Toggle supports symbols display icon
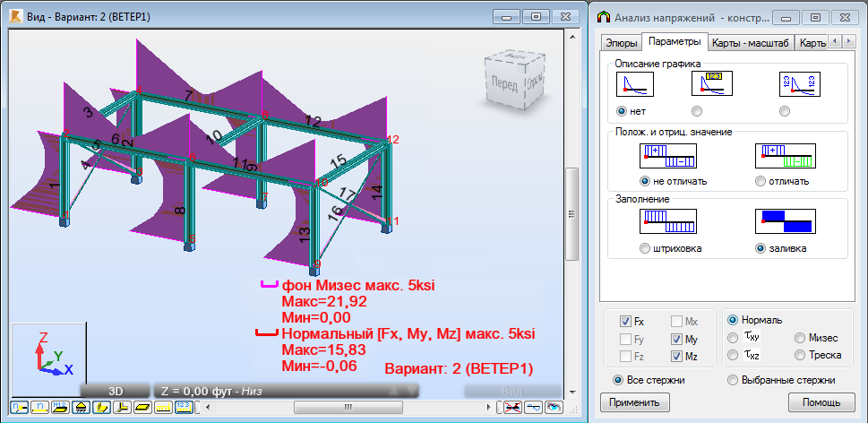868x423 pixels. click(81, 408)
